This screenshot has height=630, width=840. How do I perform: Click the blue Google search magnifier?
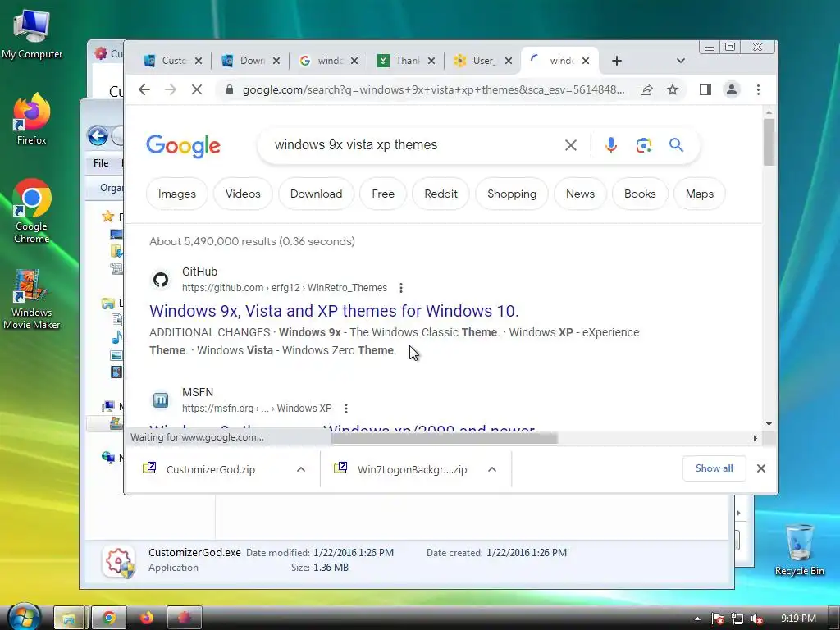coord(676,144)
